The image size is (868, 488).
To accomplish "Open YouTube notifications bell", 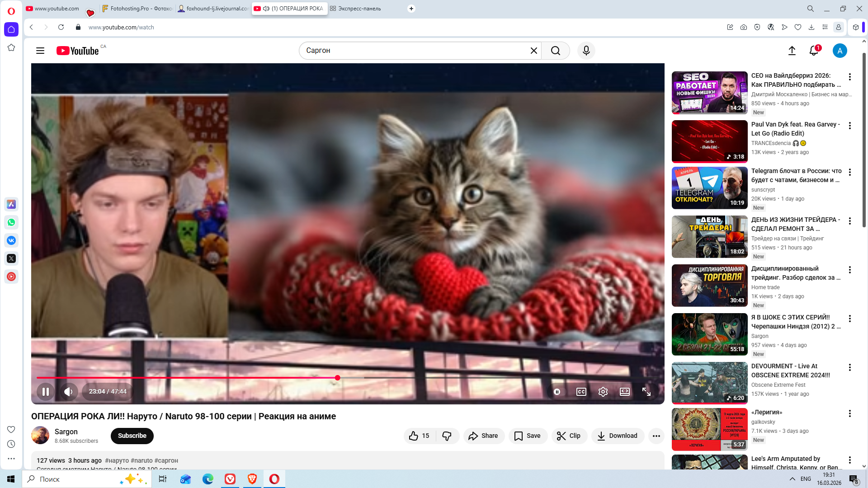I will pos(814,51).
